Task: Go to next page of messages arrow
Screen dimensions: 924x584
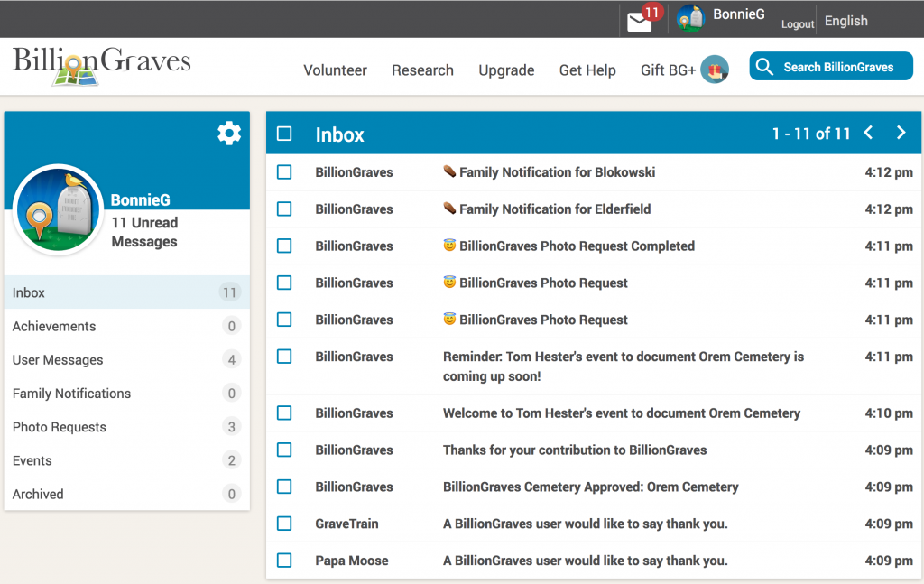Action: coord(901,134)
